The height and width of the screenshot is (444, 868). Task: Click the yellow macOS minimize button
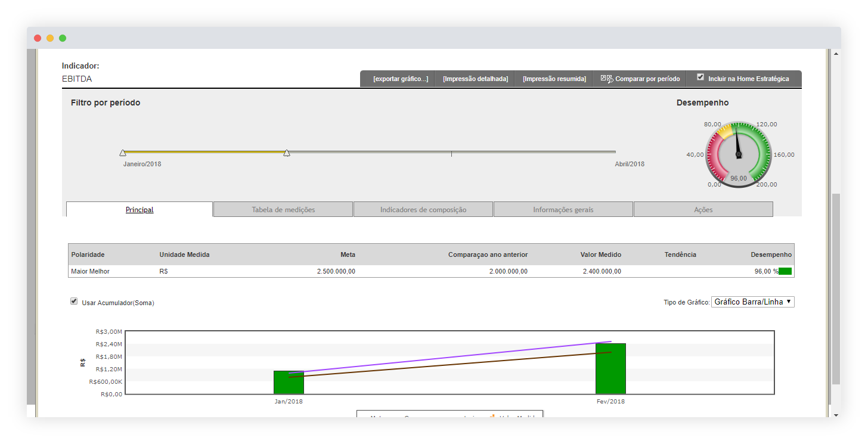(50, 38)
